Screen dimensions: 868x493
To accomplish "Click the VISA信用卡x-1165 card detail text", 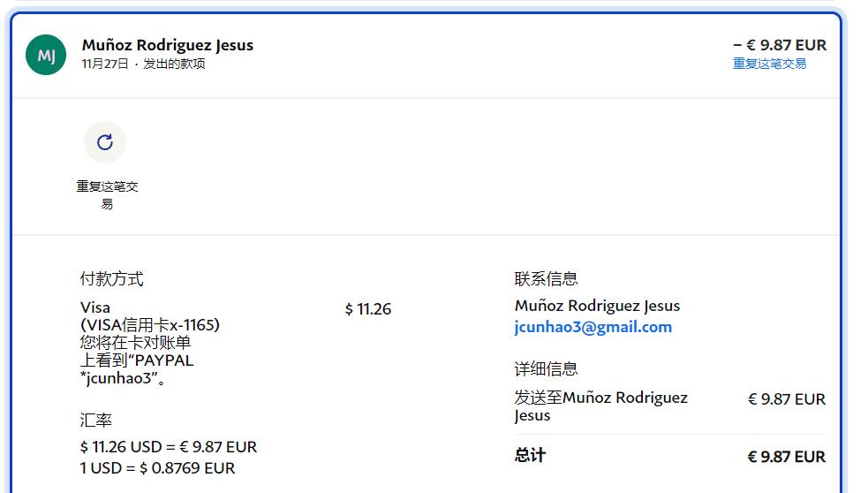I will tap(150, 325).
